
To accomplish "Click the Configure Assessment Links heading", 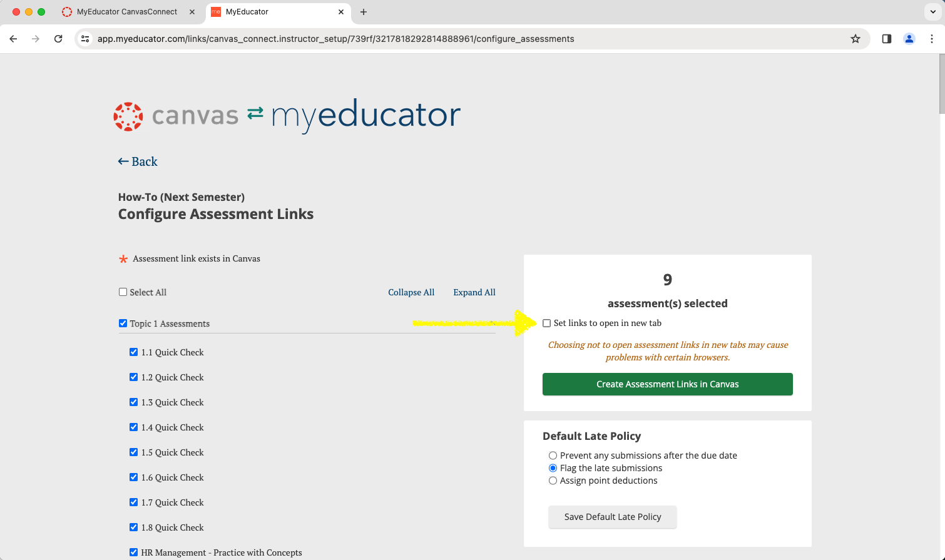I will 216,214.
